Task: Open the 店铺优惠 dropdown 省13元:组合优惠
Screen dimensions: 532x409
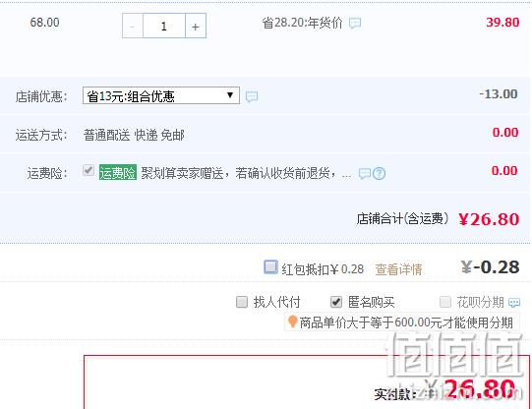Action: coord(161,96)
